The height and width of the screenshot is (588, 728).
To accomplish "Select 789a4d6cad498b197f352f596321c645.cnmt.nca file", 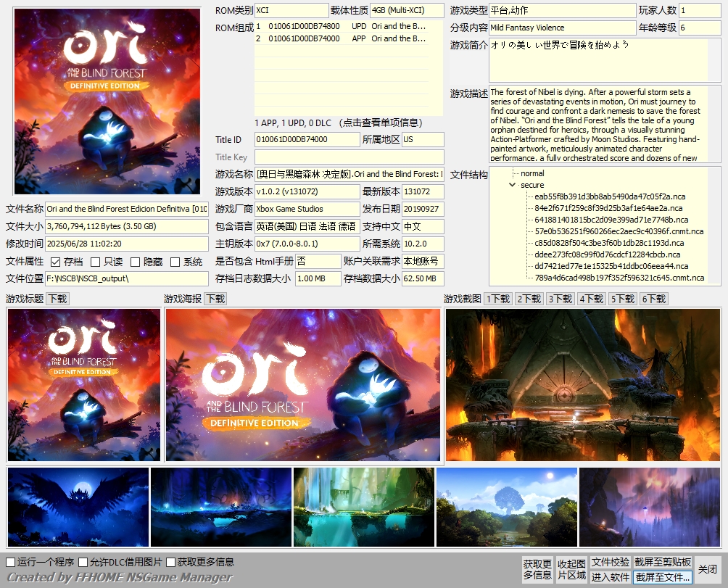I will (619, 278).
